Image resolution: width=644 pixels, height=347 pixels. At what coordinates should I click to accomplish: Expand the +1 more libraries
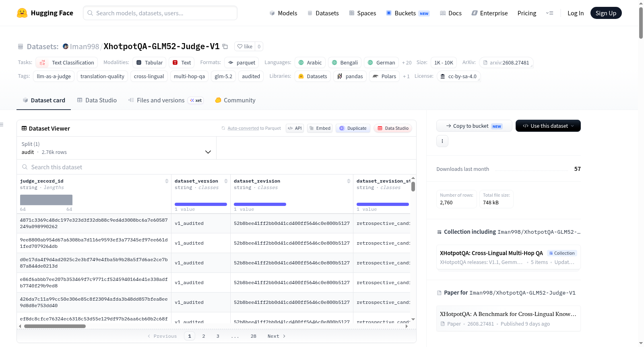click(407, 76)
